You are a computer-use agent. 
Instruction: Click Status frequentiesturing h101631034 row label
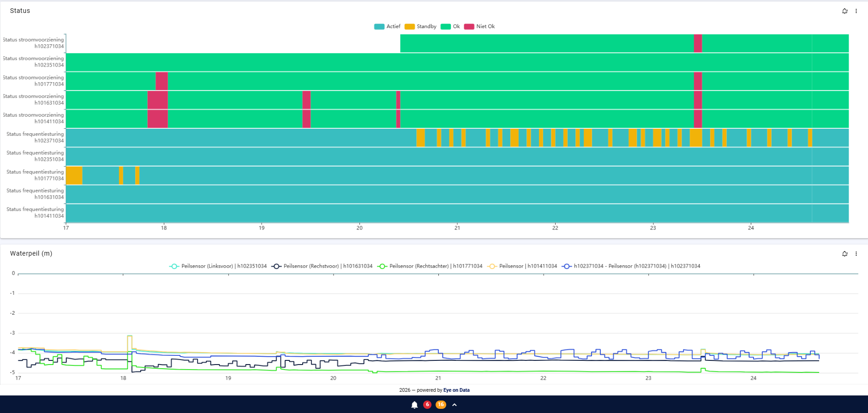(35, 194)
